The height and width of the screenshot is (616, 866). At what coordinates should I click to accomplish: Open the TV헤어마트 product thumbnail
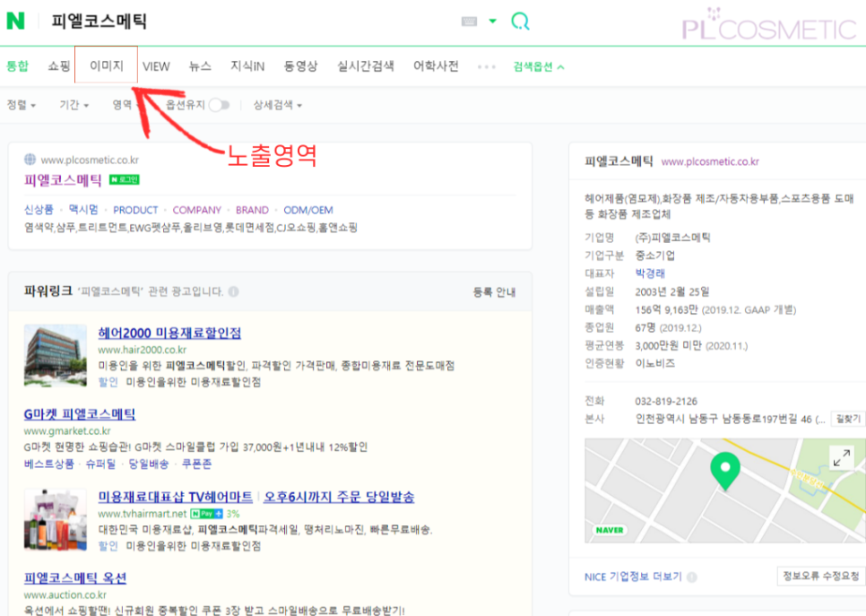(56, 520)
